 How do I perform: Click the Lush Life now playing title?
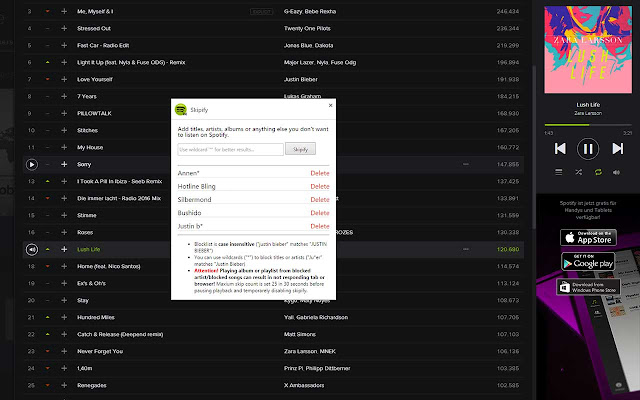coord(588,104)
